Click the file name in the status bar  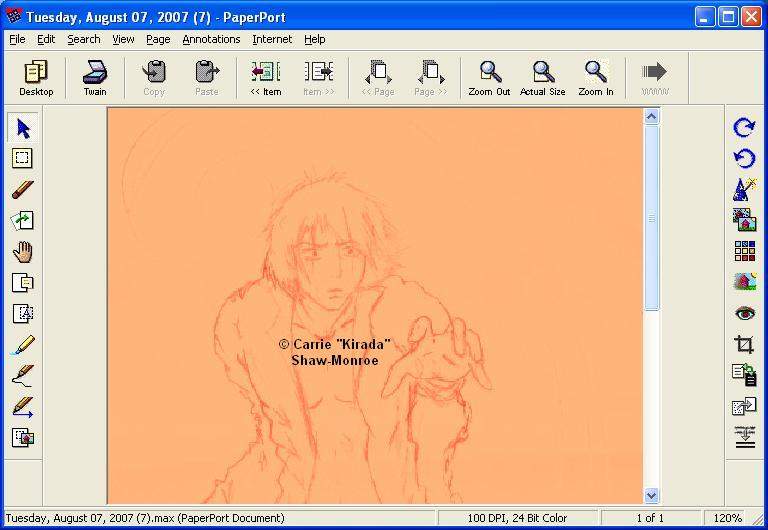pyautogui.click(x=145, y=518)
